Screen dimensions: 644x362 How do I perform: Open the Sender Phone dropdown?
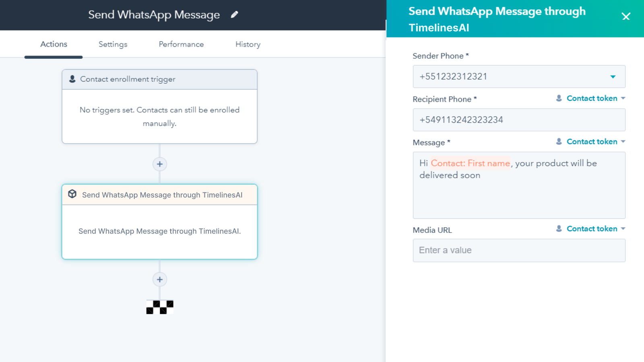click(613, 76)
